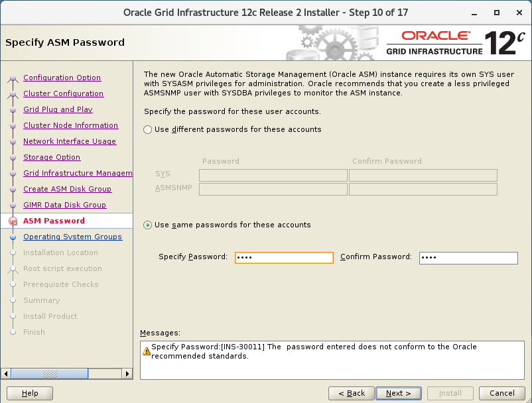Image resolution: width=532 pixels, height=403 pixels.
Task: Click the Prerequisite Checks step text
Action: pyautogui.click(x=61, y=284)
